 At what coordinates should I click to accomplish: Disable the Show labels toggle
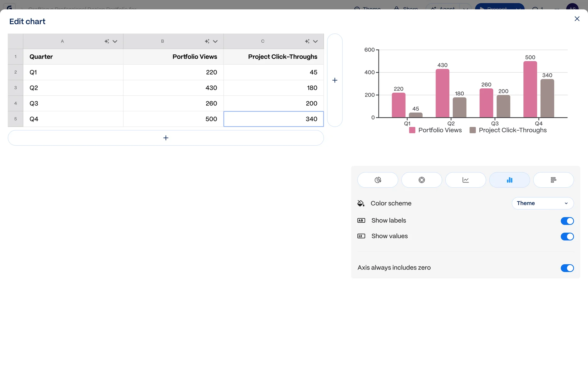tap(567, 221)
